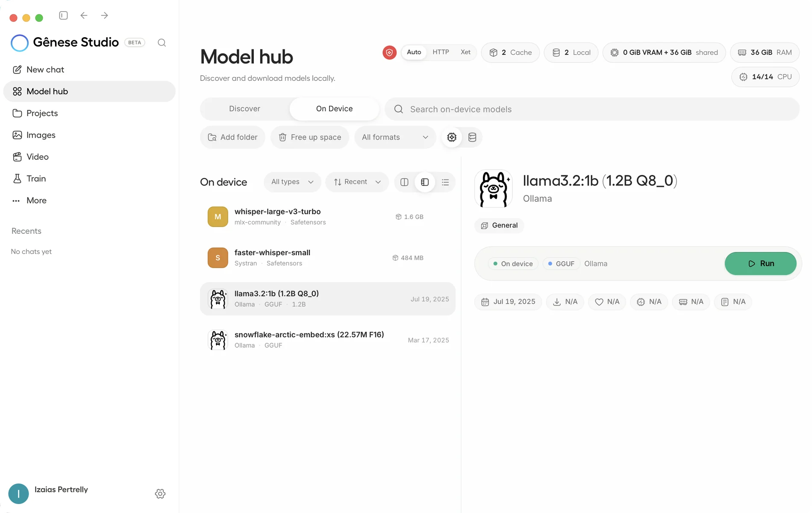Screen dimensions: 812x513
Task: Focus the Search on-device models field
Action: (x=592, y=109)
